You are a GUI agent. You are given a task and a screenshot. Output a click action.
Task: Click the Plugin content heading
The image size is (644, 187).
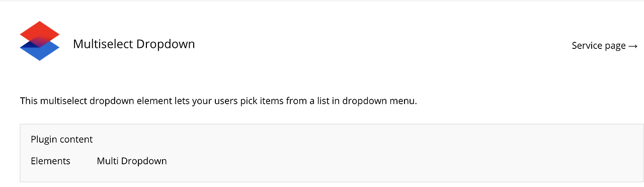point(62,140)
